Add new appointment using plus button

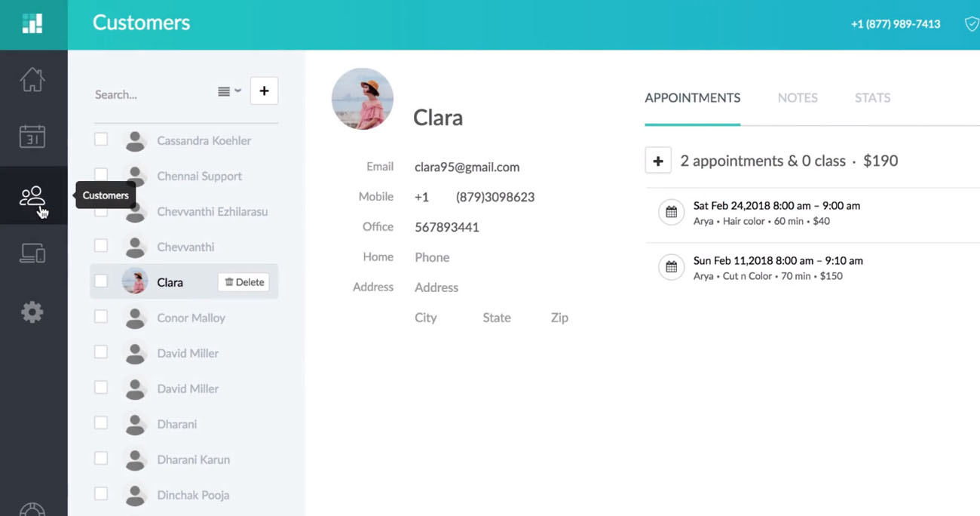point(658,161)
